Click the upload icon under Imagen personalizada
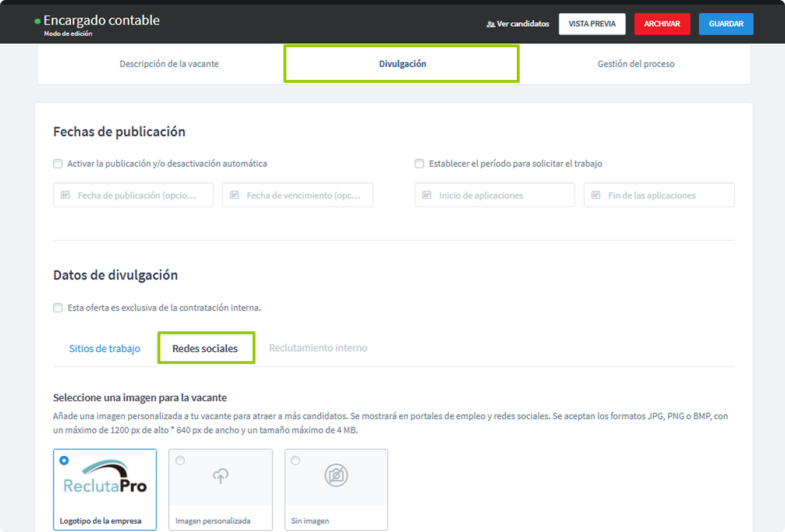 pos(220,475)
